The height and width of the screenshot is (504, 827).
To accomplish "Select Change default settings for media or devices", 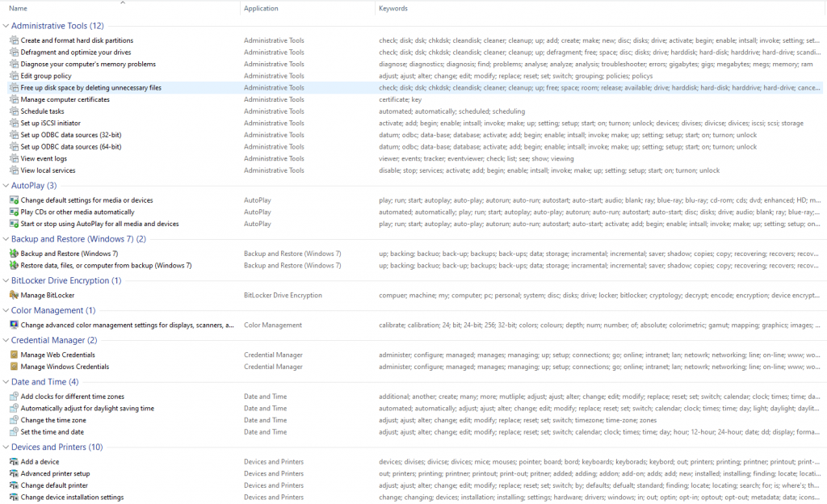I will [x=86, y=200].
